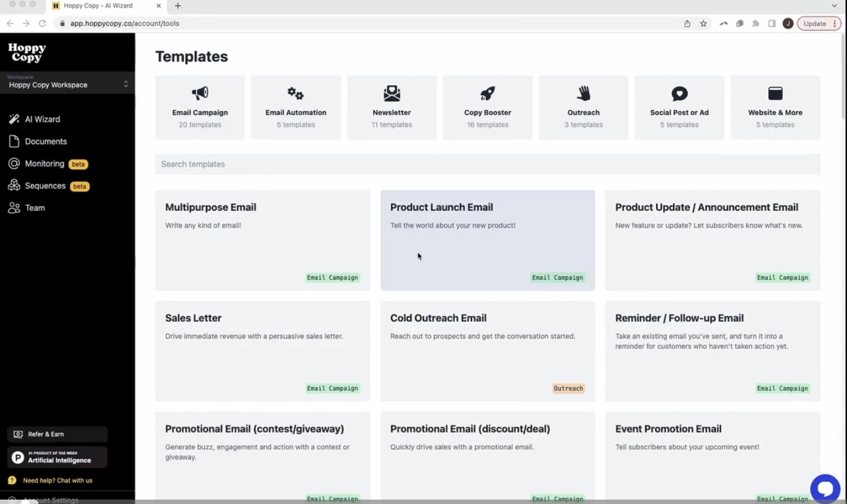Open Product Update / Announcement Email template

click(713, 240)
